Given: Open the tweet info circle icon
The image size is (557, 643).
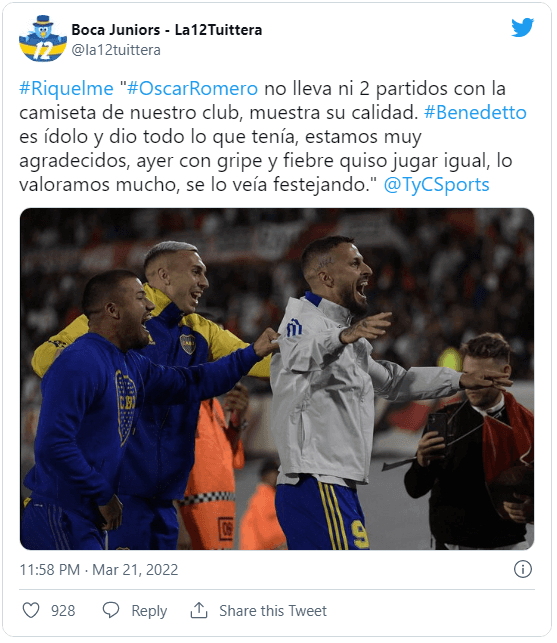Looking at the screenshot, I should click(x=523, y=569).
